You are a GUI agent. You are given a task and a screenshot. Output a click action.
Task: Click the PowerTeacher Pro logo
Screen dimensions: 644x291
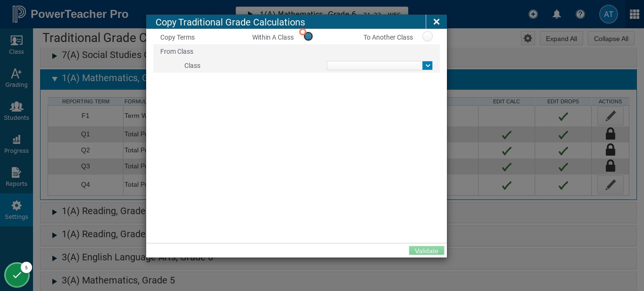point(70,14)
